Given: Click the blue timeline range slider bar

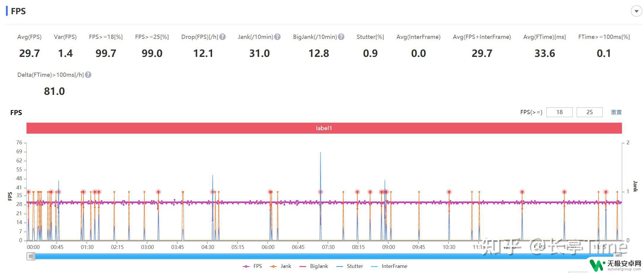Looking at the screenshot, I should tap(324, 256).
